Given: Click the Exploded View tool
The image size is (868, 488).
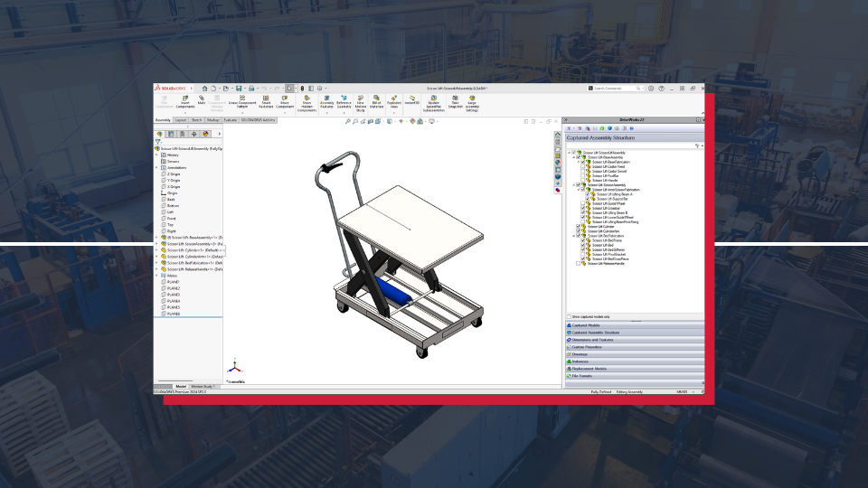Looking at the screenshot, I should pyautogui.click(x=394, y=102).
